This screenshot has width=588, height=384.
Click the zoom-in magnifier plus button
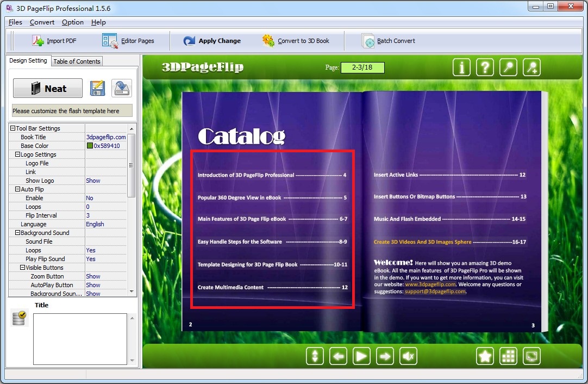pyautogui.click(x=531, y=67)
